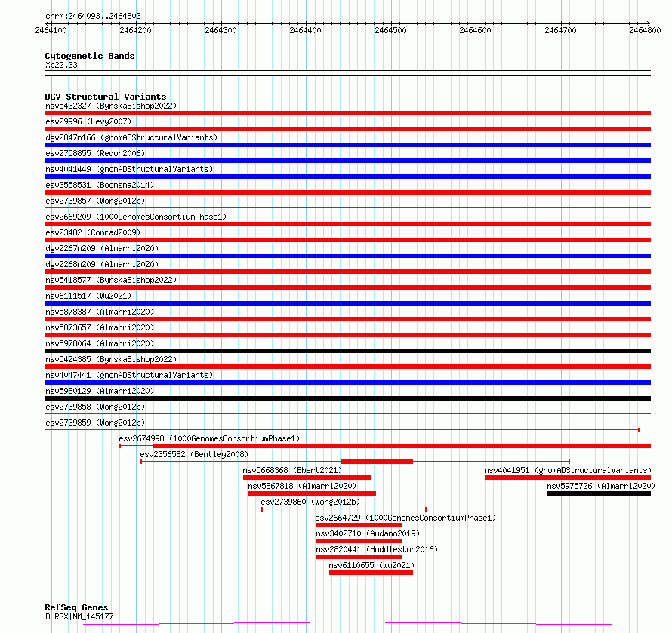Click the black bar under nsv5978064
This screenshot has height=633, width=672.
(x=347, y=351)
